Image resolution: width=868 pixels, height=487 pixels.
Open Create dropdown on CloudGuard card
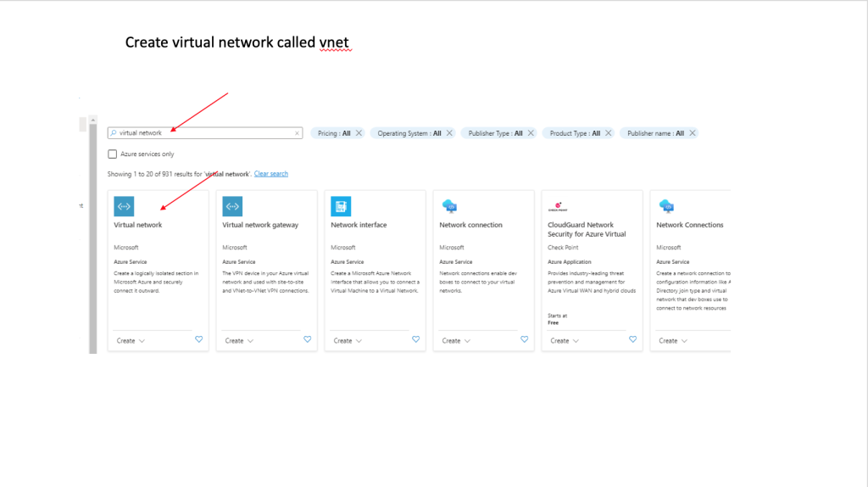point(565,341)
